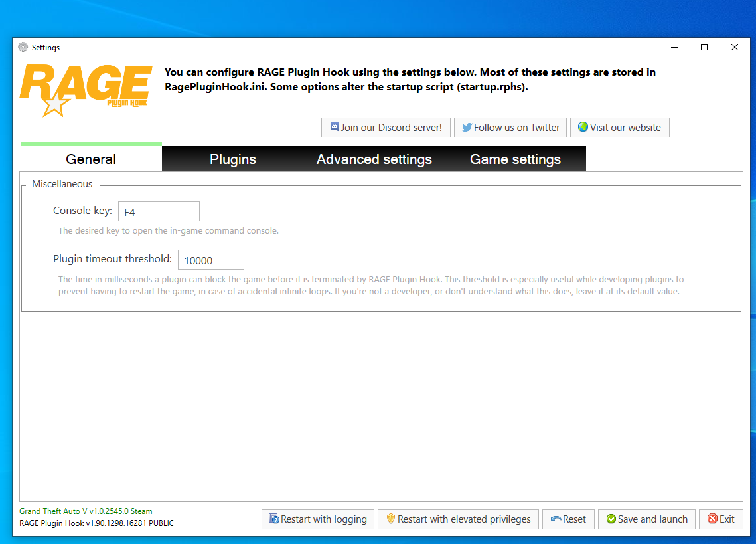Click the red X icon on Exit

coord(712,519)
